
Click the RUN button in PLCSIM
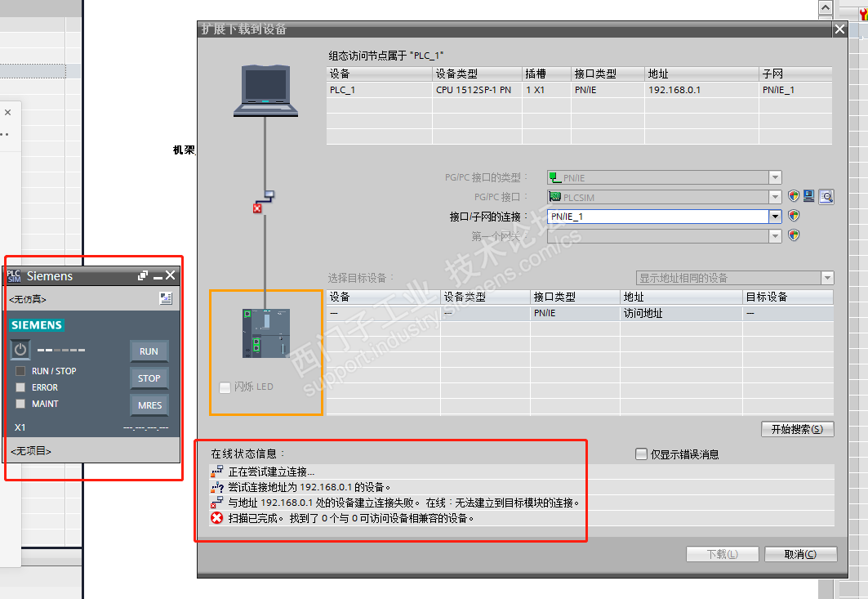coord(149,351)
